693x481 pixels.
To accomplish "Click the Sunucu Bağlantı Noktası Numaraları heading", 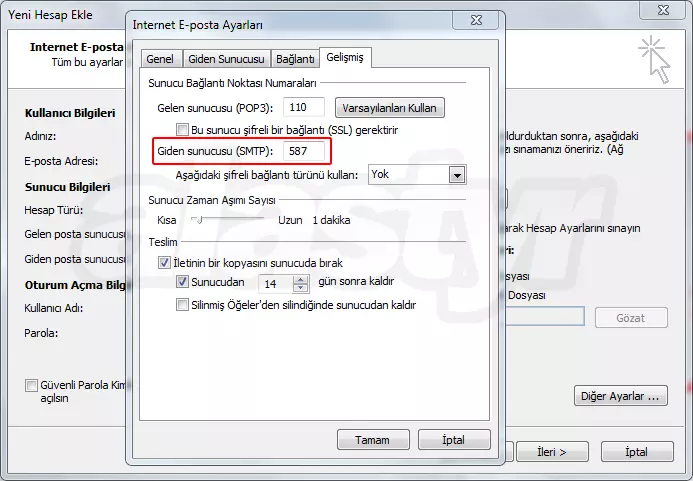I will click(232, 83).
